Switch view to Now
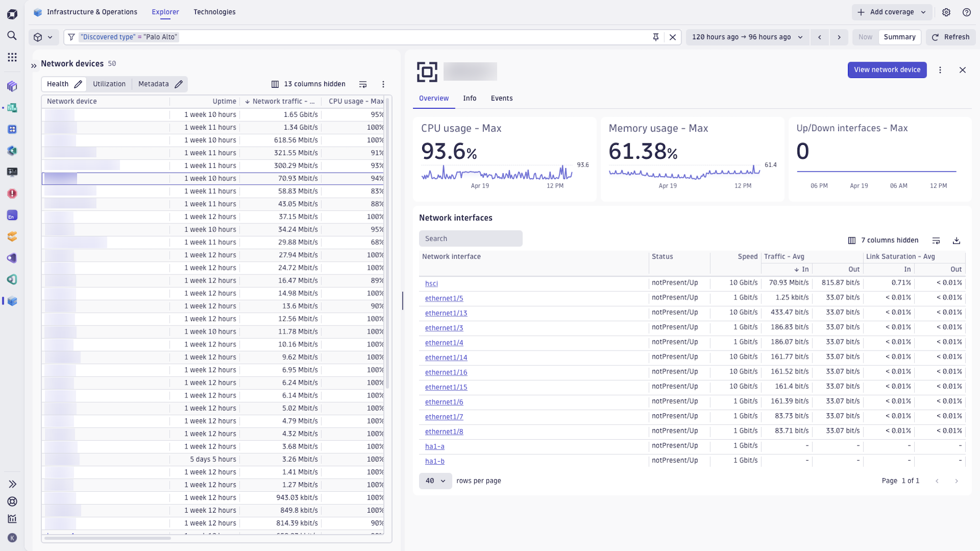The height and width of the screenshot is (551, 980). click(865, 37)
